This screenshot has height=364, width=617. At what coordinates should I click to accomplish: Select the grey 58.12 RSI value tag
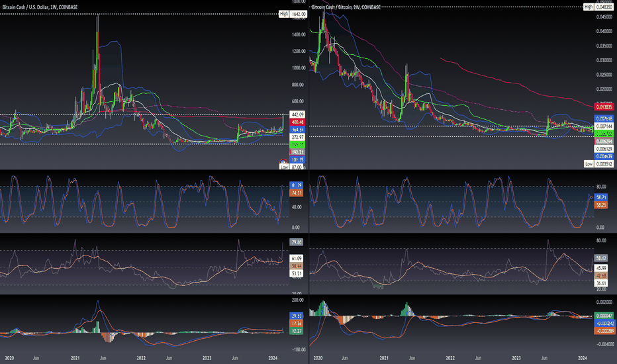pos(601,259)
